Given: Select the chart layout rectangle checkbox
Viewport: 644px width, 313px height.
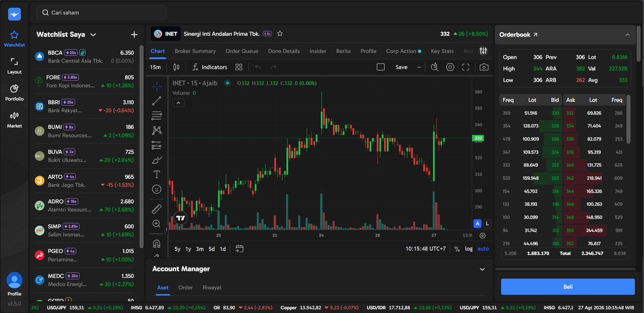Looking at the screenshot, I should (x=380, y=67).
